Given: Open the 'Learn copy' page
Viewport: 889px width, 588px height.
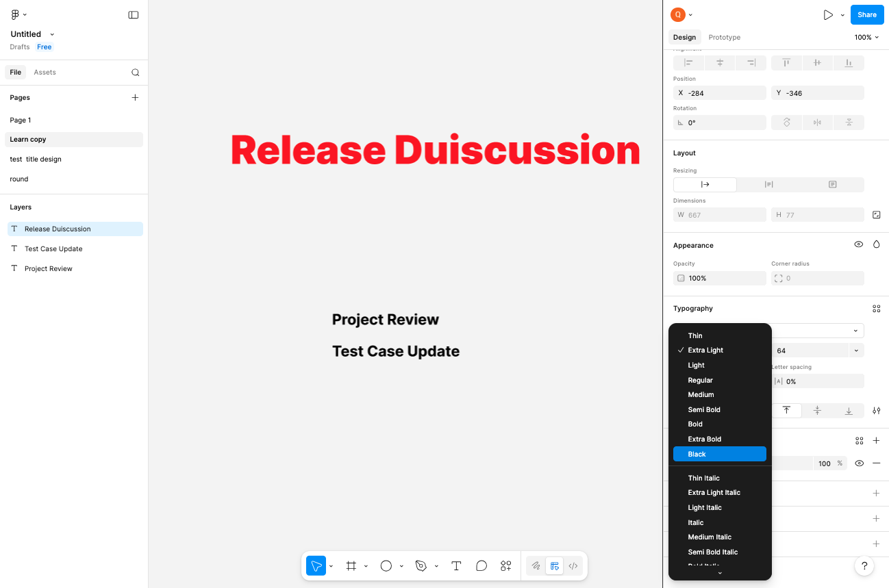Looking at the screenshot, I should coord(74,140).
